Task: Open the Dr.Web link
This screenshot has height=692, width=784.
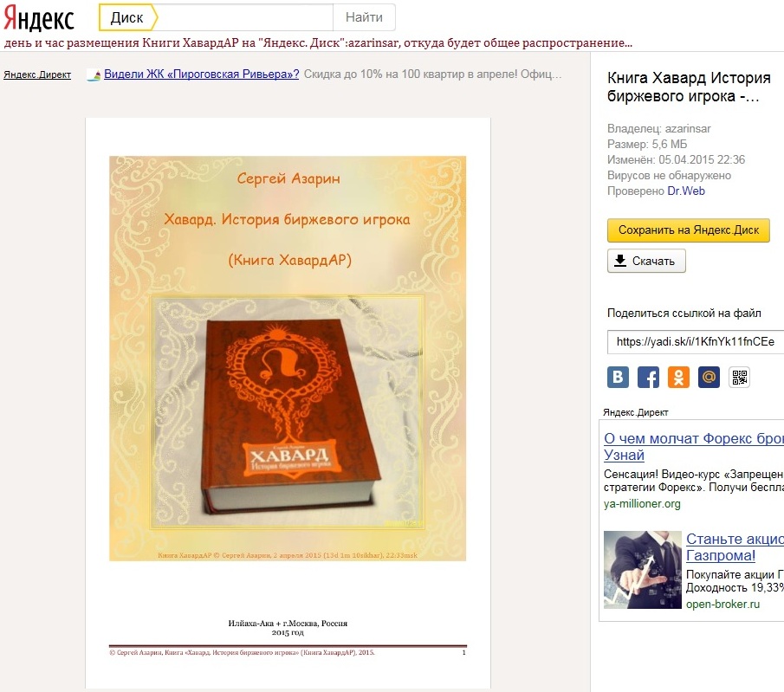Action: click(686, 191)
